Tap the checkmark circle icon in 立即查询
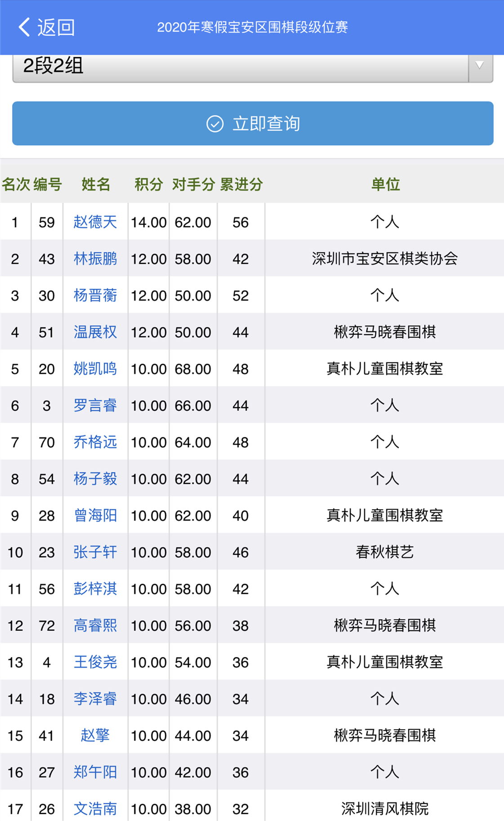The image size is (504, 821). 215,124
